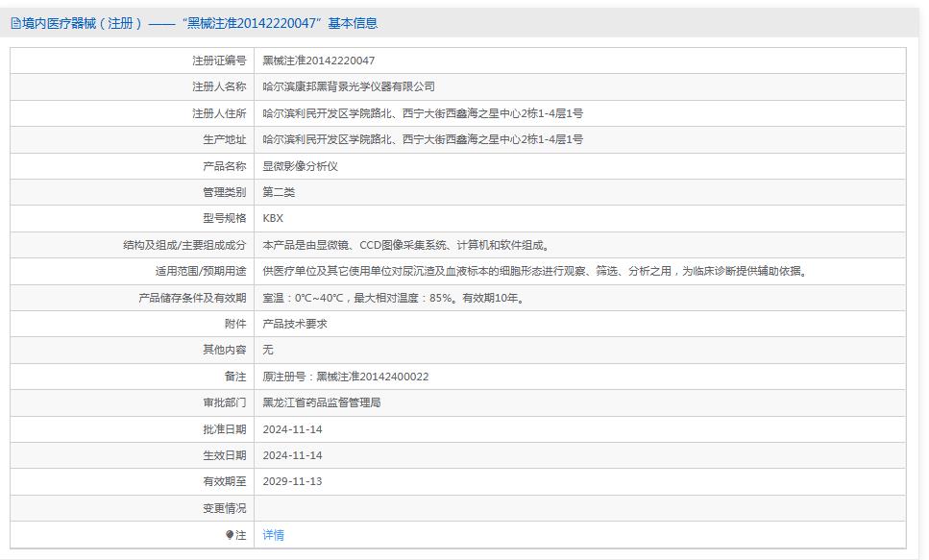Screen dimensions: 929x560
Task: Click the 生产地址 address value
Action: coord(423,139)
